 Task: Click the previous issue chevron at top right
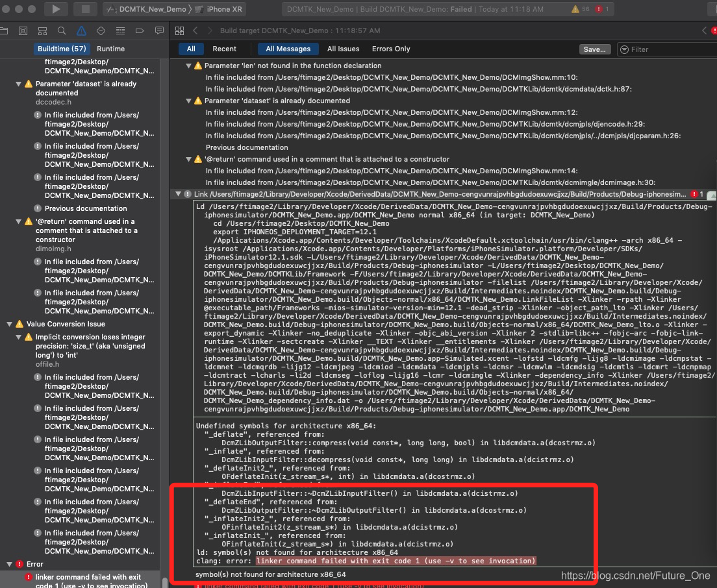pyautogui.click(x=704, y=31)
